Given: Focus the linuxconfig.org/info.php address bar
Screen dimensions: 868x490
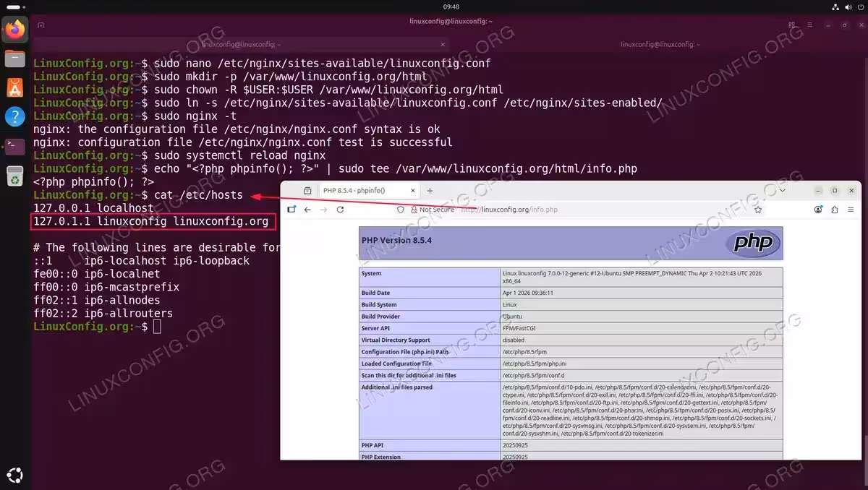Looking at the screenshot, I should (579, 210).
